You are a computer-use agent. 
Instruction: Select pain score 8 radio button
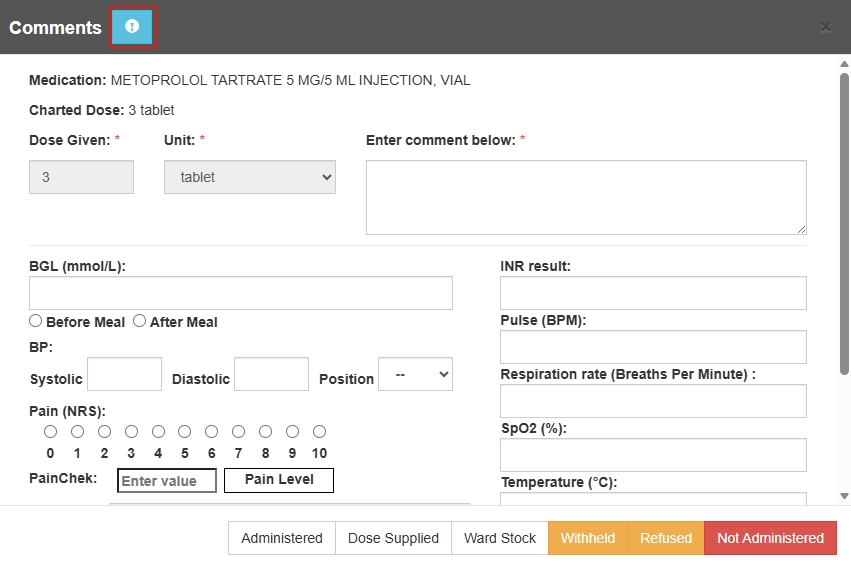click(265, 431)
